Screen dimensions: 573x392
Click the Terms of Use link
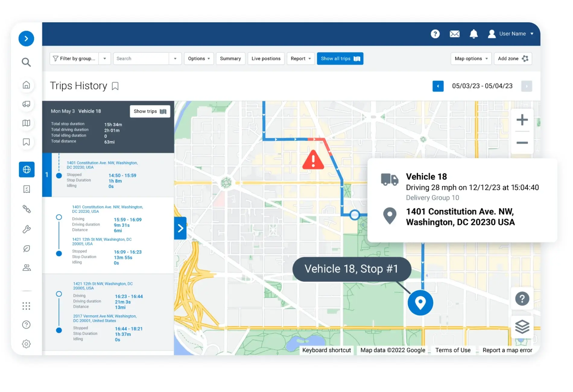point(453,350)
